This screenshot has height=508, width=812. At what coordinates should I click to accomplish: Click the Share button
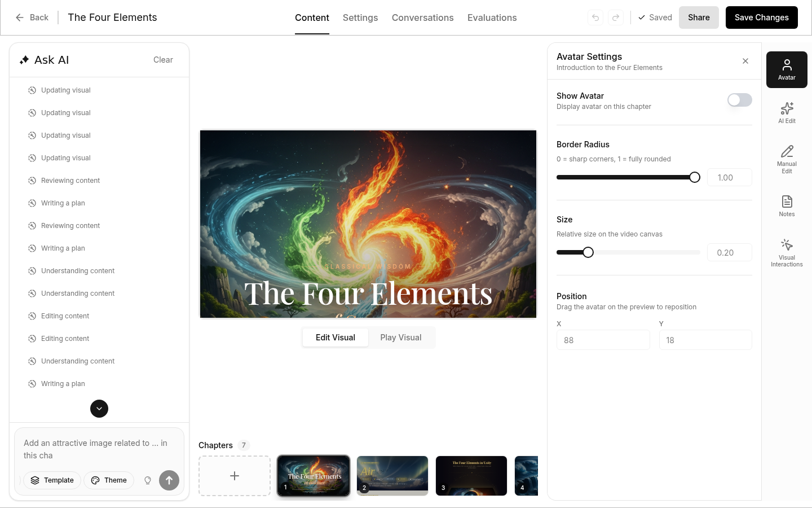698,17
